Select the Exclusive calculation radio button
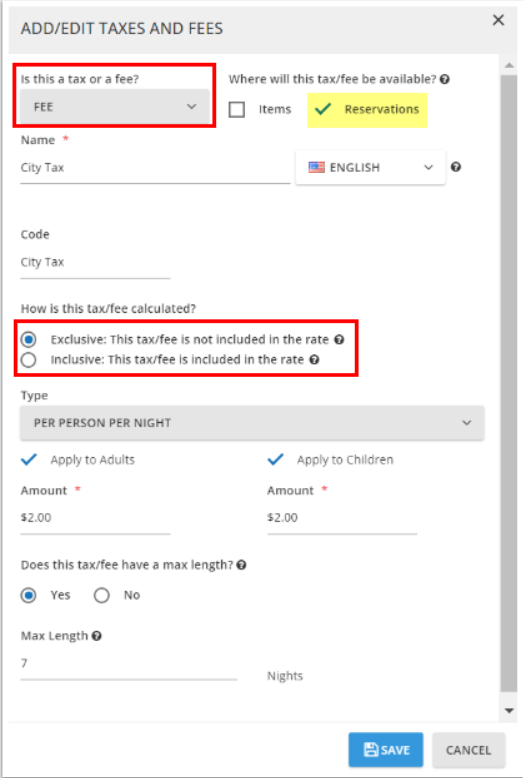 click(x=29, y=339)
